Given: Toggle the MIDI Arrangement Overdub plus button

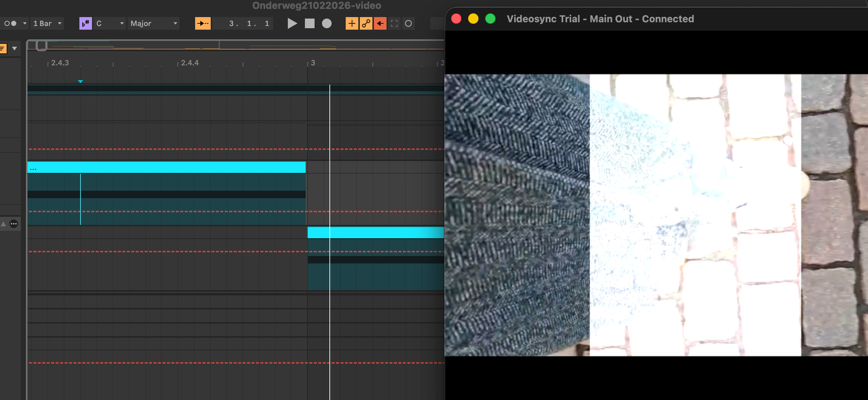Looking at the screenshot, I should pos(351,24).
